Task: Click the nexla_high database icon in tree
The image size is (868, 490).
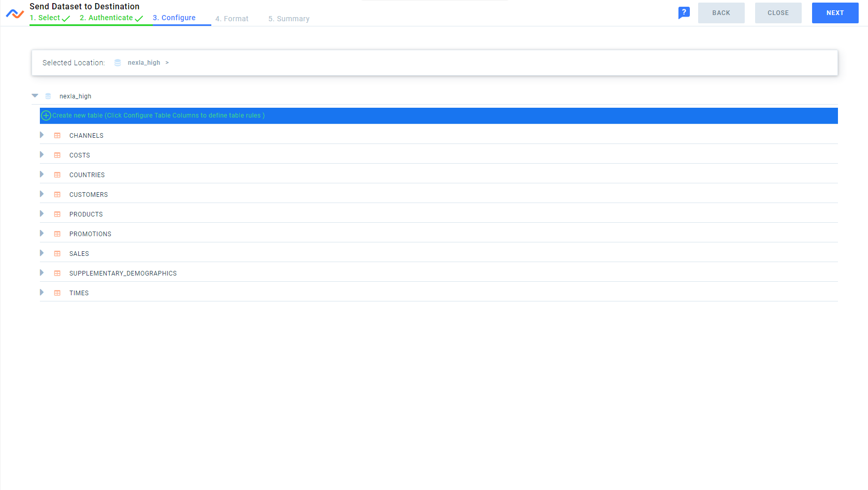Action: tap(48, 96)
